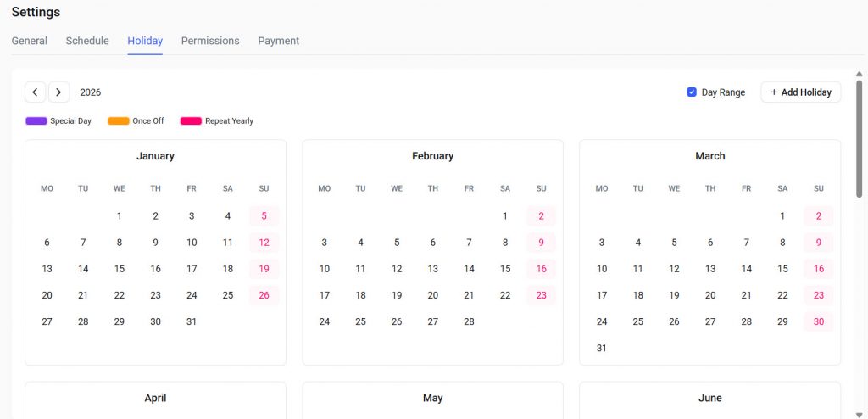Go to the previous year

click(x=36, y=92)
